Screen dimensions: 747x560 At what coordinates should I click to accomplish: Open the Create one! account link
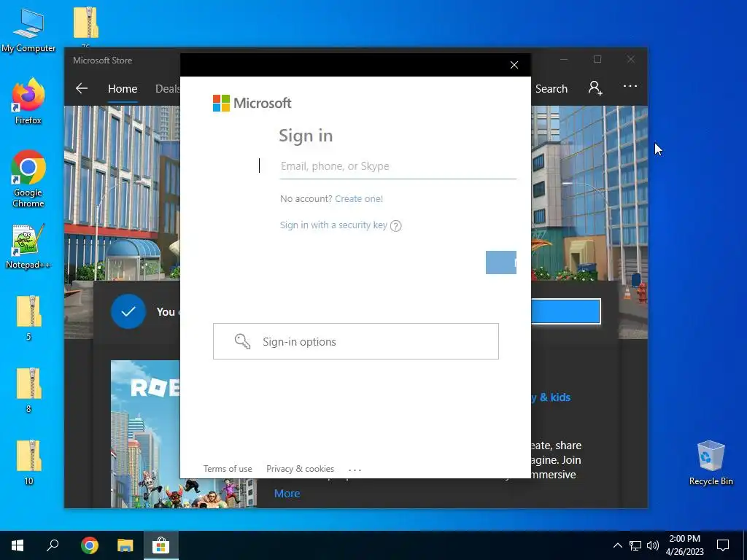(359, 198)
